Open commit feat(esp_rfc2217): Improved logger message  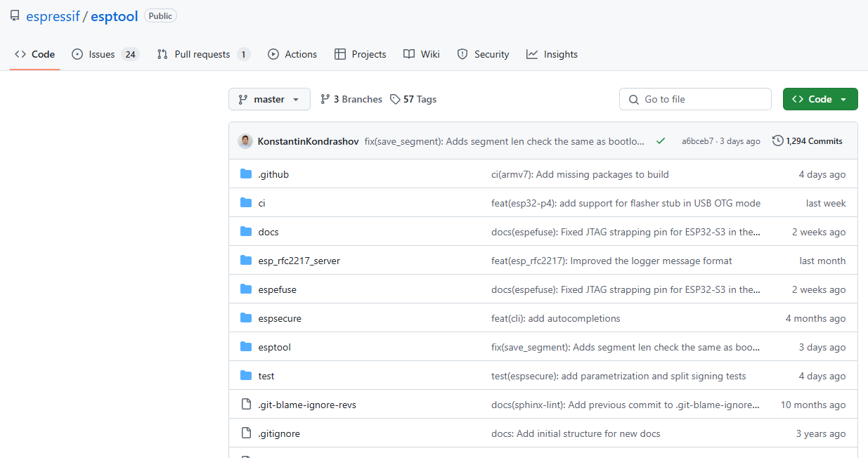pyautogui.click(x=611, y=261)
